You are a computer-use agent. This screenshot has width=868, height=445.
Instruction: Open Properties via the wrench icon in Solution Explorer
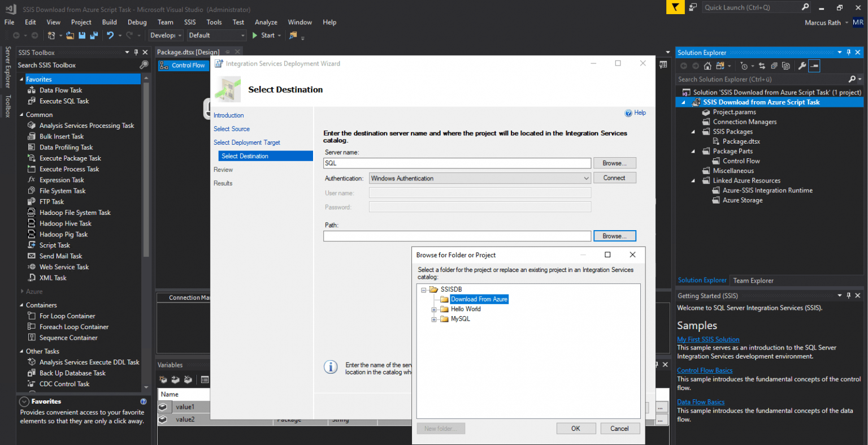(x=802, y=66)
